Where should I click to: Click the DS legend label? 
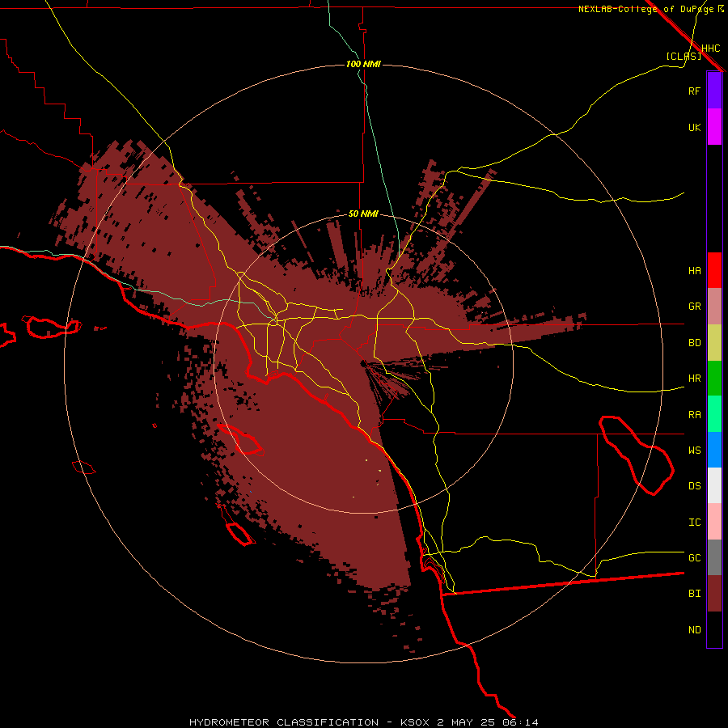click(695, 486)
